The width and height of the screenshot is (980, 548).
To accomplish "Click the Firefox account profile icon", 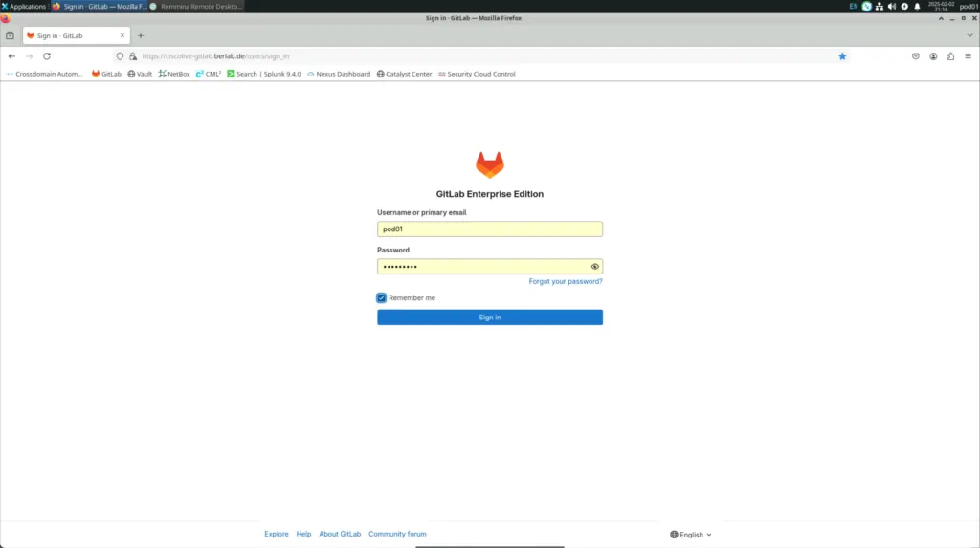I will 933,56.
